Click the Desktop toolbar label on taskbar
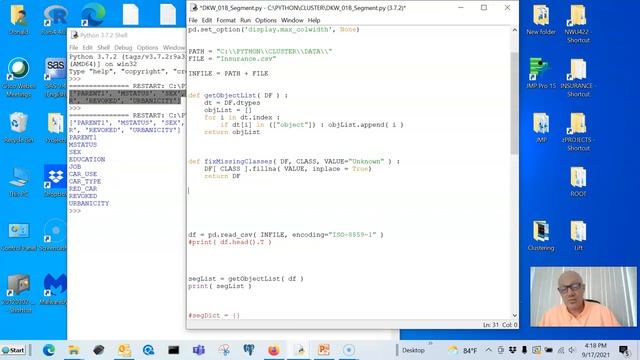The width and height of the screenshot is (640, 360). 413,350
